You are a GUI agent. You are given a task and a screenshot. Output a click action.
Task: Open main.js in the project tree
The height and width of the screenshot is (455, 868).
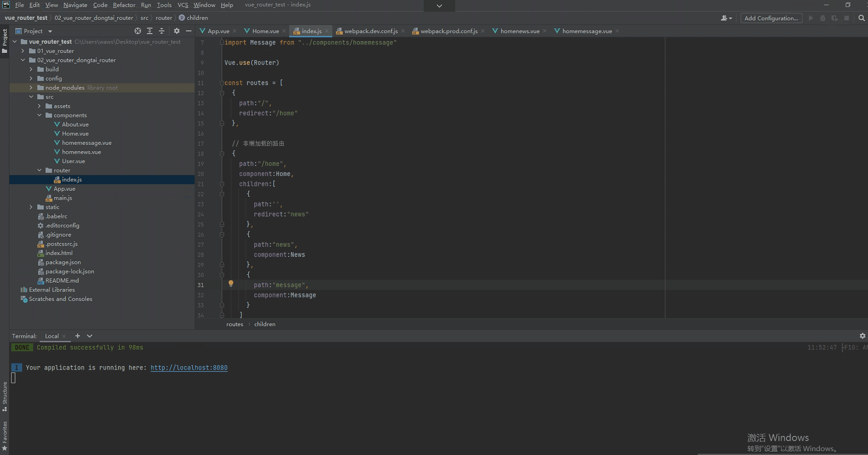pos(63,198)
